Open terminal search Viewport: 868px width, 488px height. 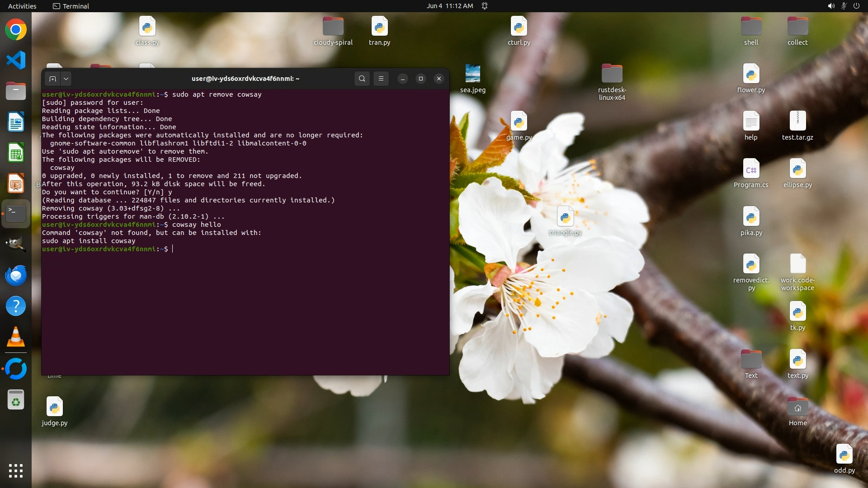tap(362, 79)
